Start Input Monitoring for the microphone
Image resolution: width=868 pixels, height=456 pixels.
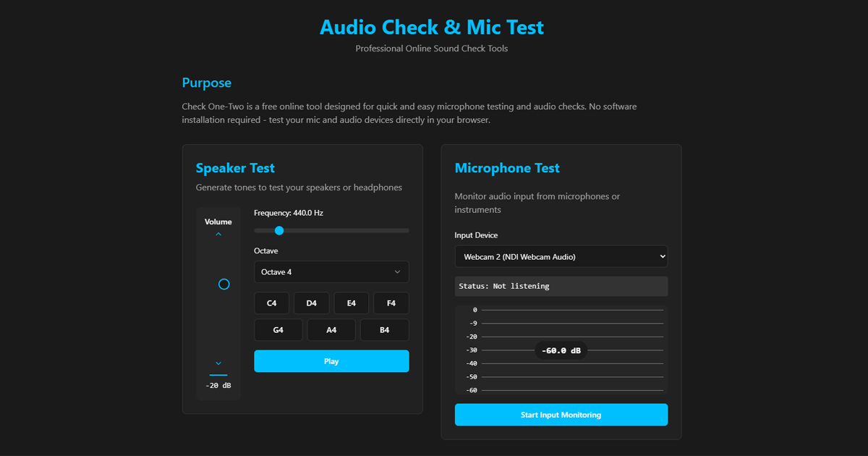click(561, 414)
